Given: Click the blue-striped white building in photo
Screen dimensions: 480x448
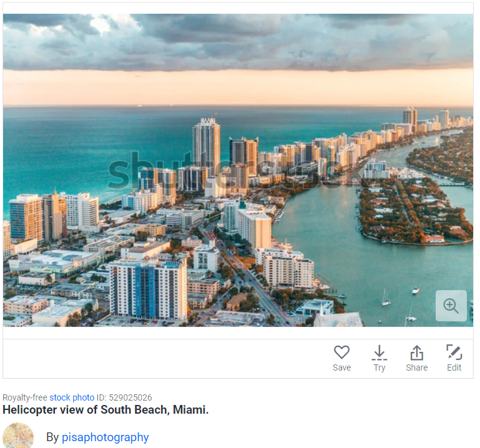Looking at the screenshot, I should (148, 289).
